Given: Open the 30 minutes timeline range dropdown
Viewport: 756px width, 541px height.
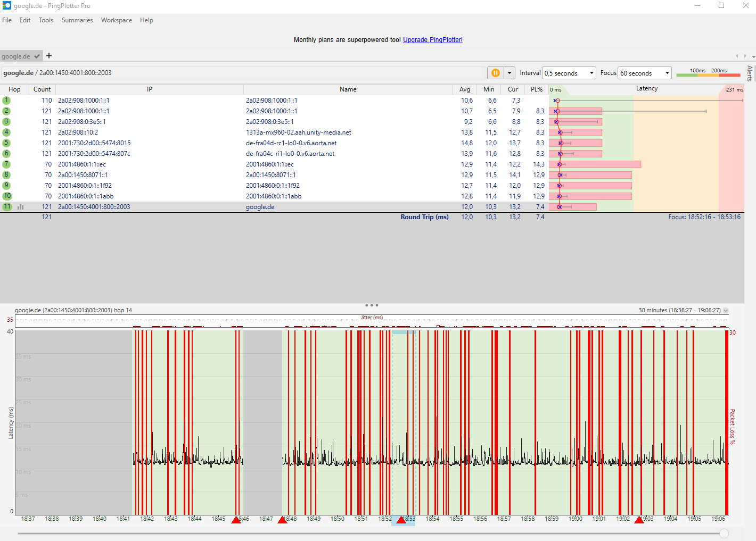Looking at the screenshot, I should [x=726, y=310].
